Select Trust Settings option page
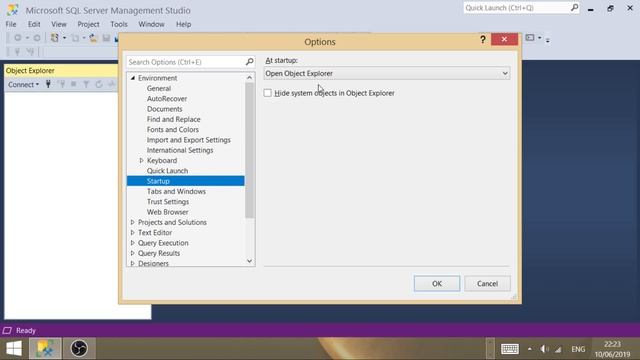 (x=168, y=201)
